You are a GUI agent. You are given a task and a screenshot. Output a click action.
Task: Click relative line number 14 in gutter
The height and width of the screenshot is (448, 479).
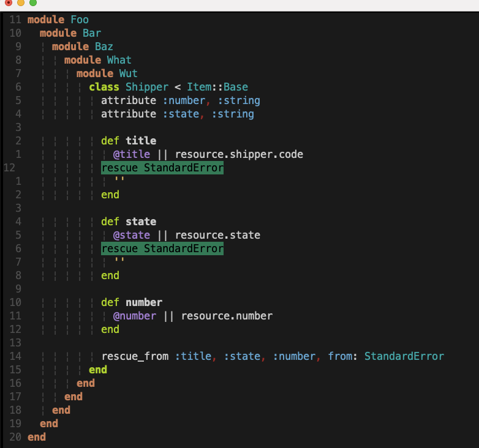click(15, 356)
